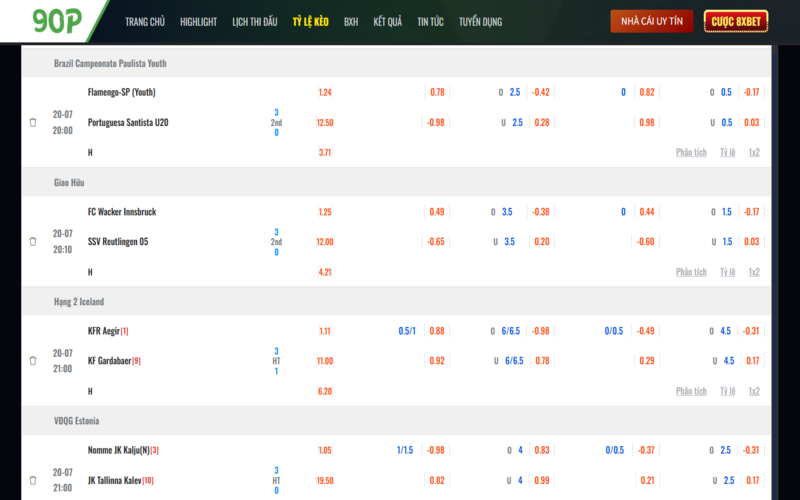This screenshot has width=800, height=500.
Task: Open Tỷ lệ link for Wacker Innsbruck match
Action: (x=728, y=271)
